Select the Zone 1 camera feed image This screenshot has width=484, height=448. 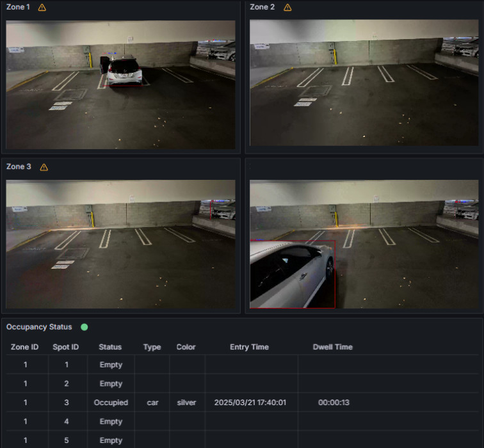pos(120,83)
